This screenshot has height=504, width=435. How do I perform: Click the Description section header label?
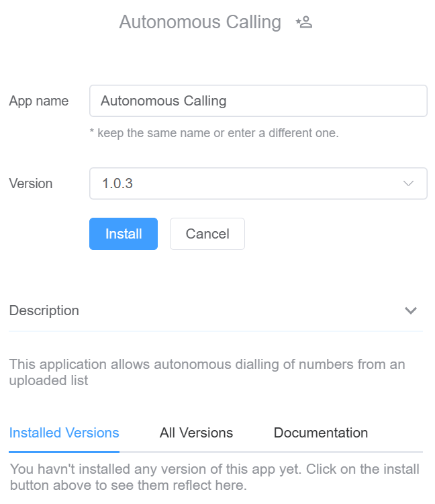pos(44,310)
